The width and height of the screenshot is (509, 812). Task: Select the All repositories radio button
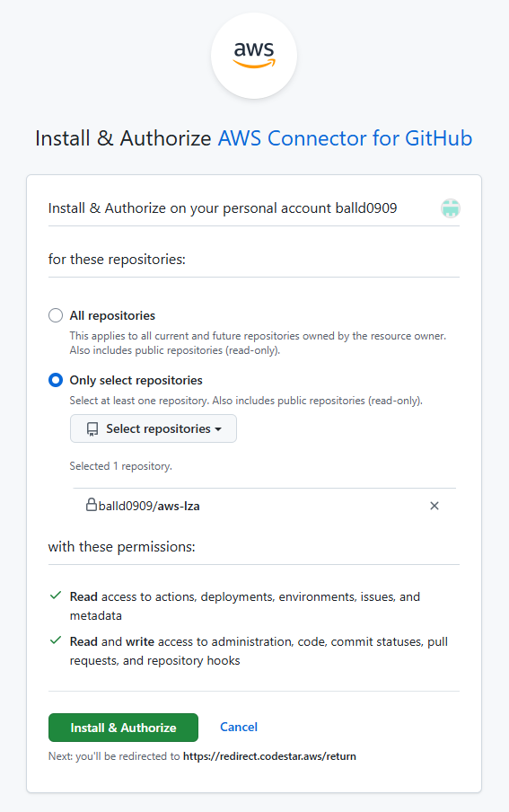point(56,315)
